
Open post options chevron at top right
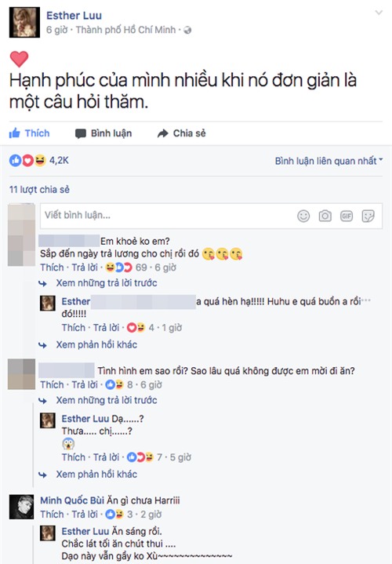pyautogui.click(x=379, y=13)
